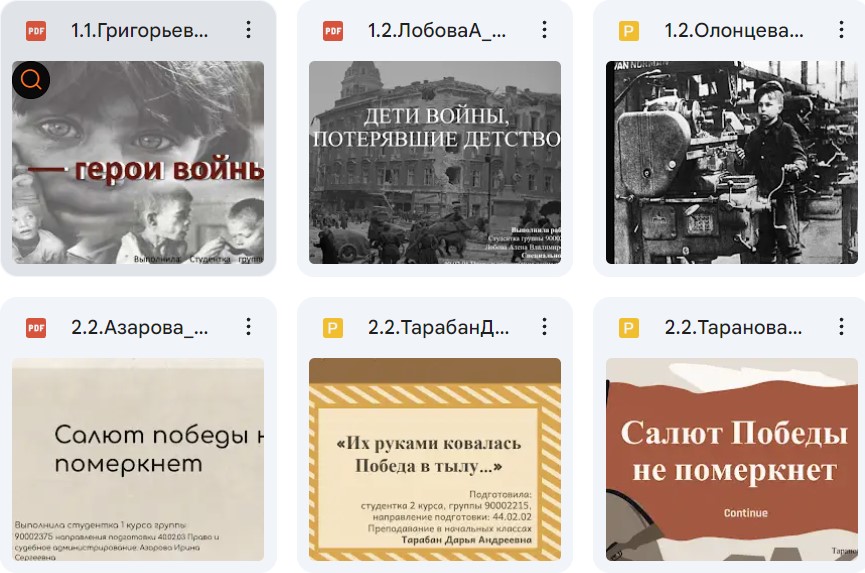Open the red 'Салют Победы не померкнет' thumbnail
Image resolution: width=865 pixels, height=573 pixels.
coord(731,459)
